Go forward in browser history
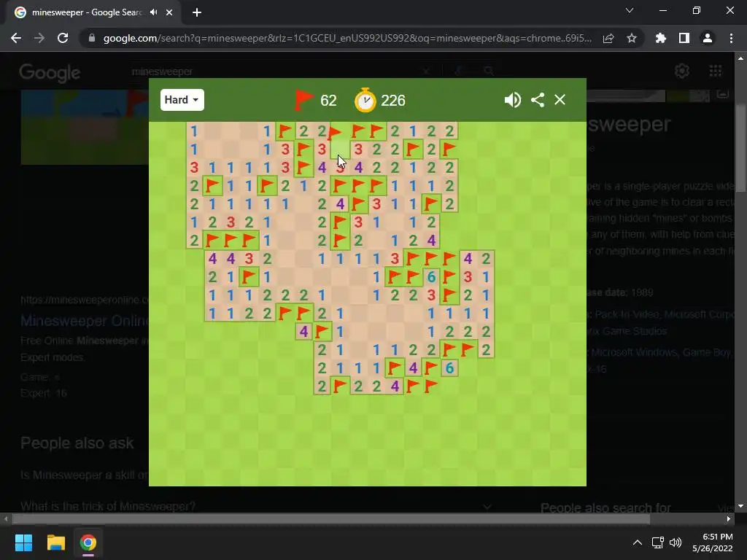Viewport: 747px width, 560px height. [39, 38]
